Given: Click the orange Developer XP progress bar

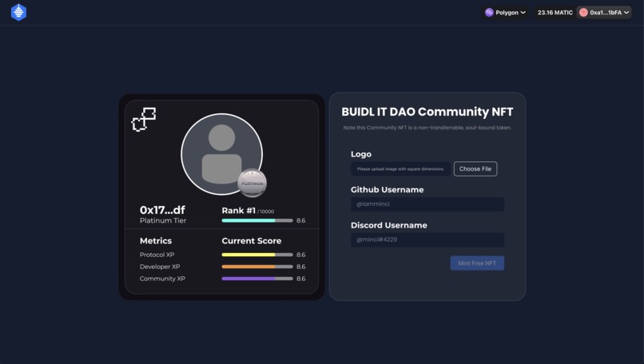Looking at the screenshot, I should click(257, 267).
